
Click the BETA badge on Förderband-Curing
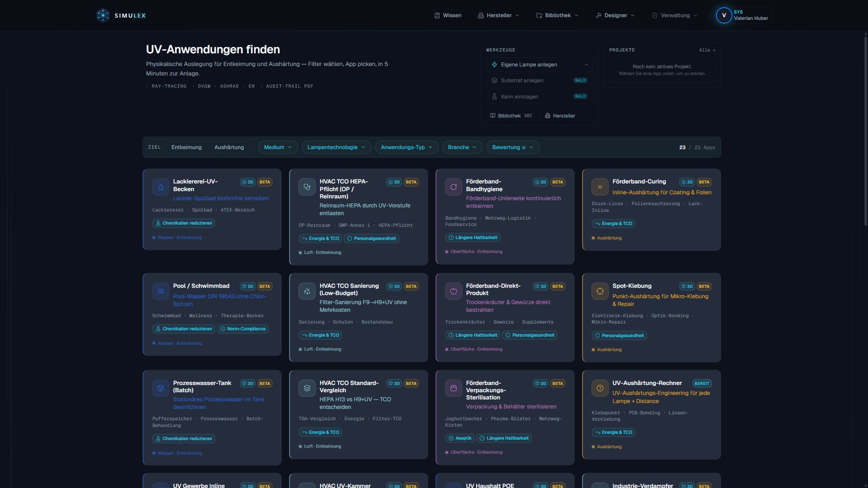pyautogui.click(x=704, y=182)
